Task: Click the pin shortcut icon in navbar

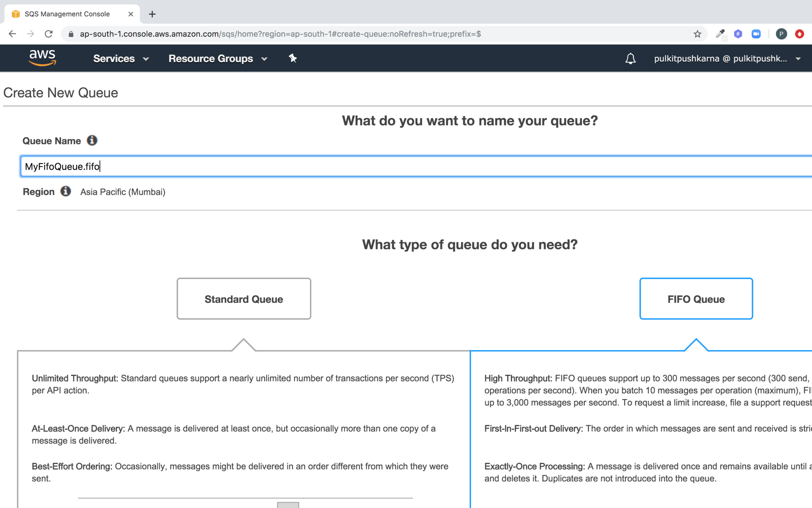Action: tap(292, 58)
